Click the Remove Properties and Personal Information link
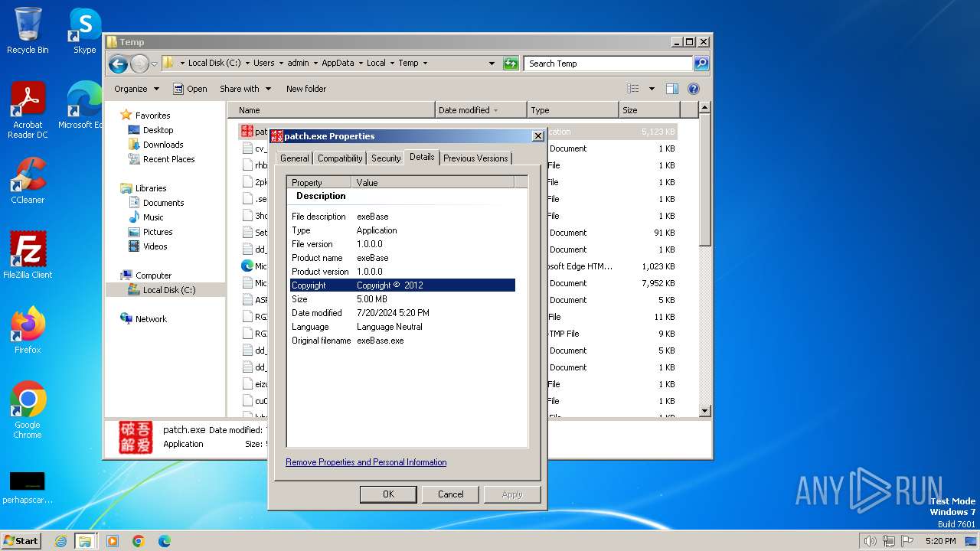This screenshot has width=980, height=551. pyautogui.click(x=366, y=462)
